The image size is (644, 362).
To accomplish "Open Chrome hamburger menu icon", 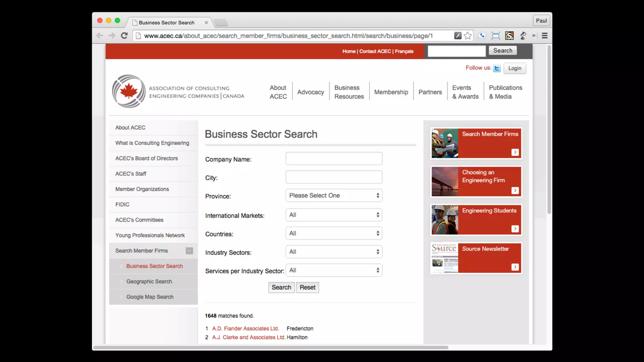I will pyautogui.click(x=545, y=36).
